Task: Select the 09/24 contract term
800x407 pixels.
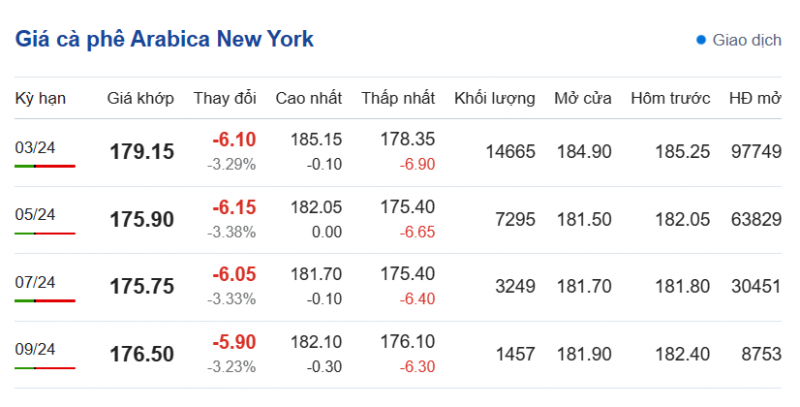Action: 35,349
